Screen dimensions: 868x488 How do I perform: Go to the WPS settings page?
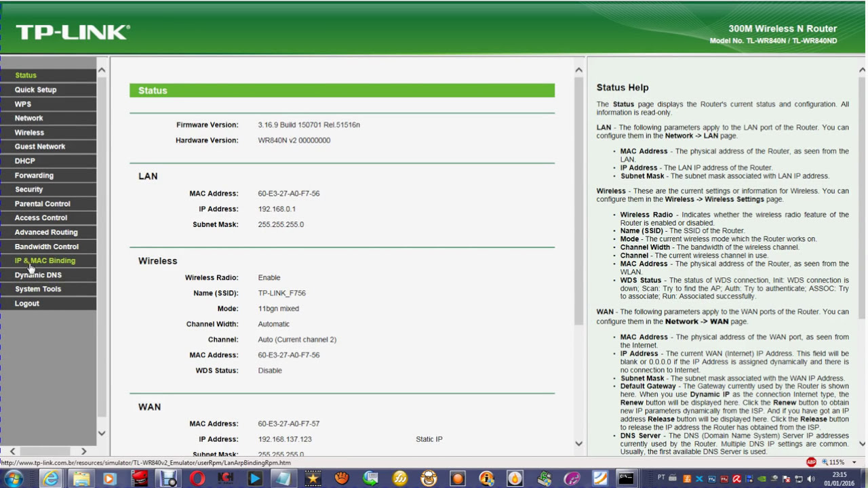click(23, 104)
